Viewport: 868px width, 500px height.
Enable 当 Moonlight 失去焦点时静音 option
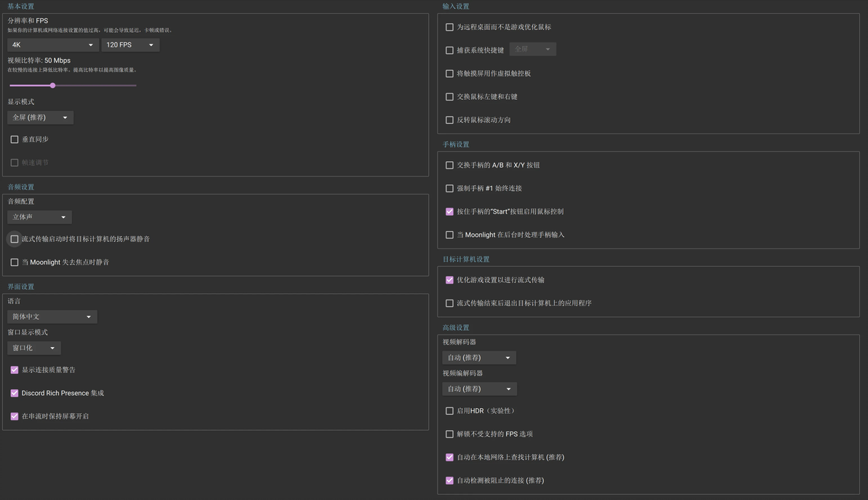[x=15, y=262]
